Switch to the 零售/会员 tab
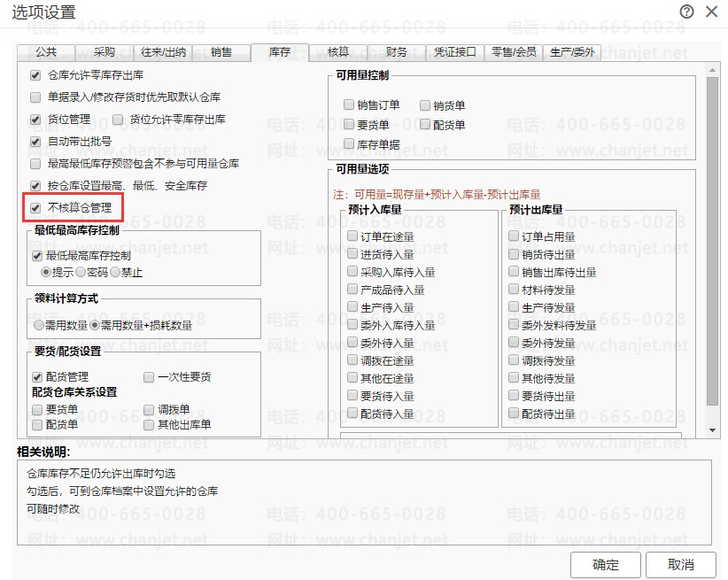 [514, 52]
